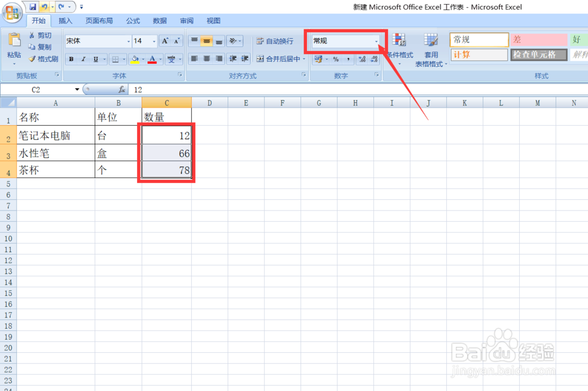Screen dimensions: 588x391
Task: Open the alignment group dialog launcher
Action: point(304,75)
